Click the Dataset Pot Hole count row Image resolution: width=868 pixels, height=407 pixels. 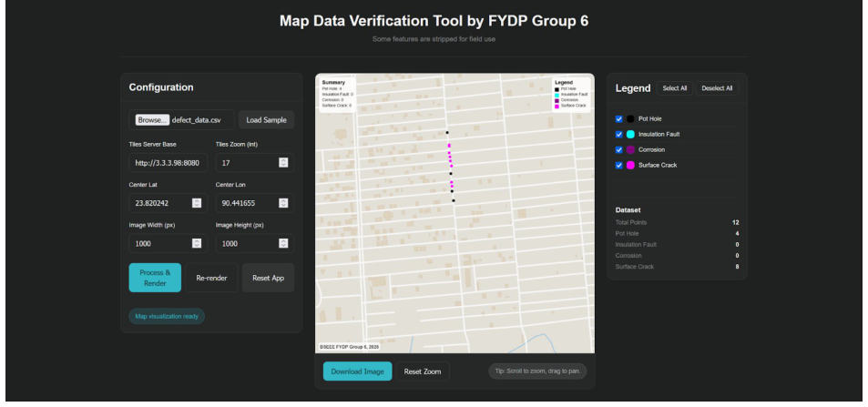pos(677,234)
